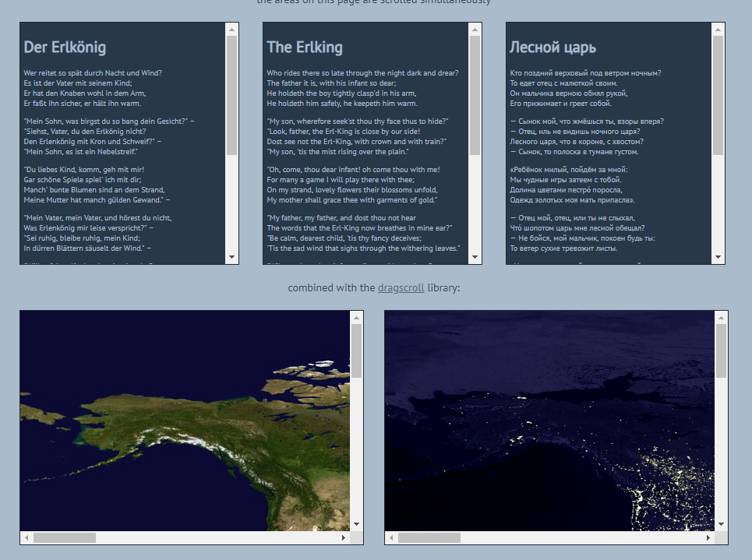The height and width of the screenshot is (560, 752).
Task: Click the right arrow on the daytime map's horizontal scrollbar
Action: coord(344,538)
